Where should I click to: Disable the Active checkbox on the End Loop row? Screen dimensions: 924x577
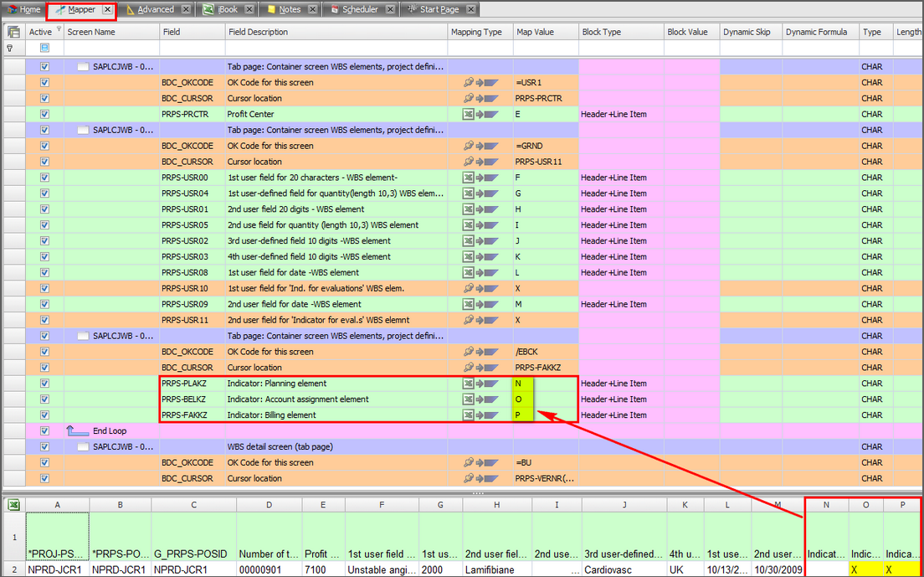coord(44,430)
